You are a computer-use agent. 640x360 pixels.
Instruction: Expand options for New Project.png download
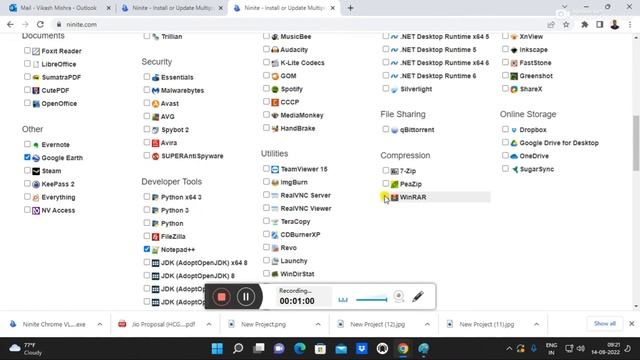(318, 324)
